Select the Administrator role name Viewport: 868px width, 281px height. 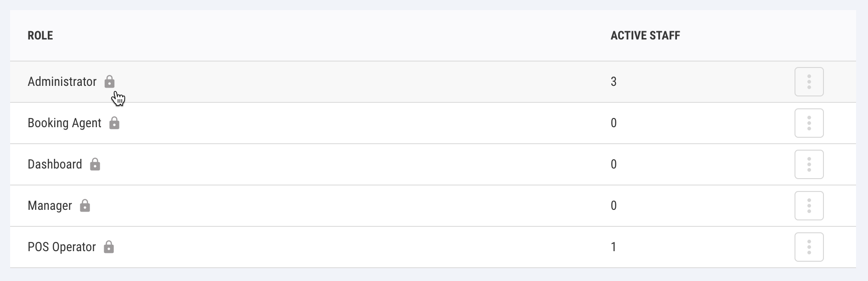62,82
